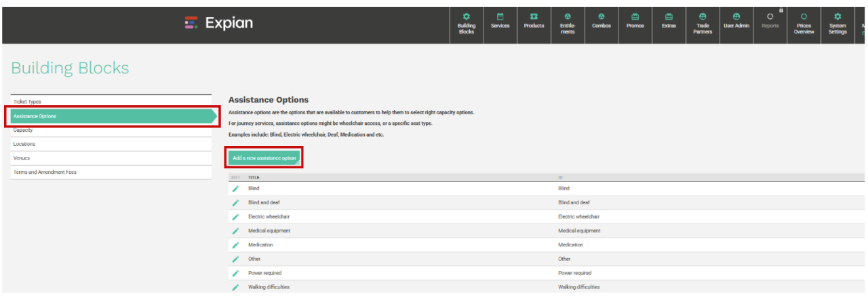
Task: Open System Settings
Action: (837, 25)
